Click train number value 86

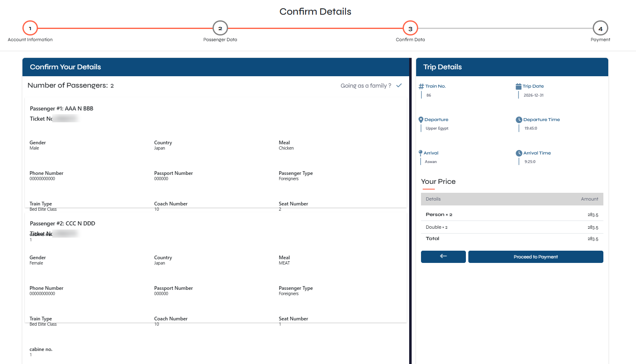point(429,95)
